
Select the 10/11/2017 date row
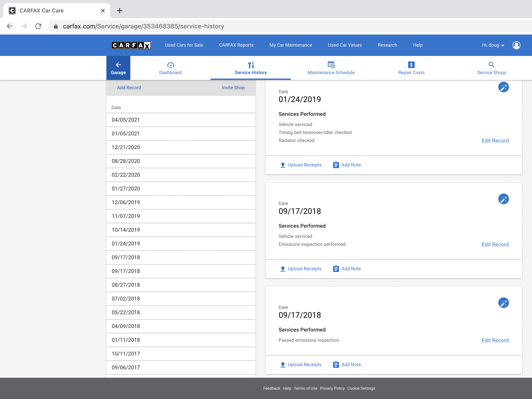coord(181,354)
